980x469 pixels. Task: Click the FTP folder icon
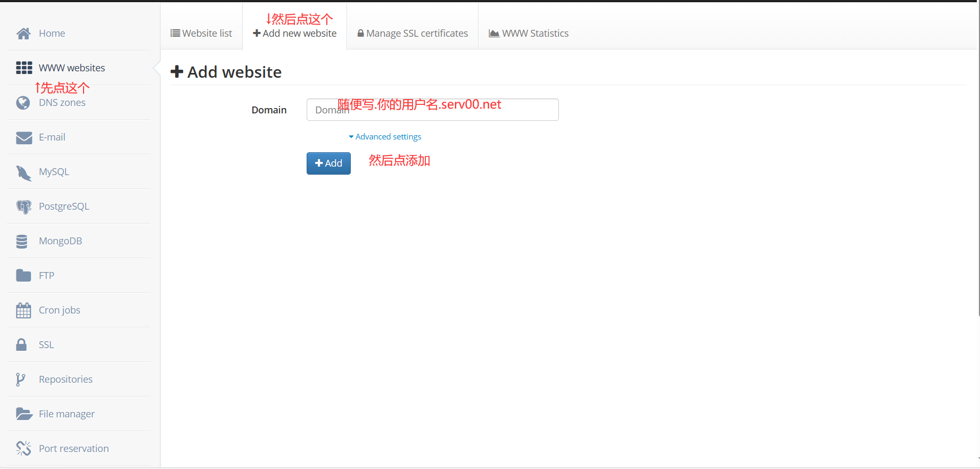coord(23,275)
